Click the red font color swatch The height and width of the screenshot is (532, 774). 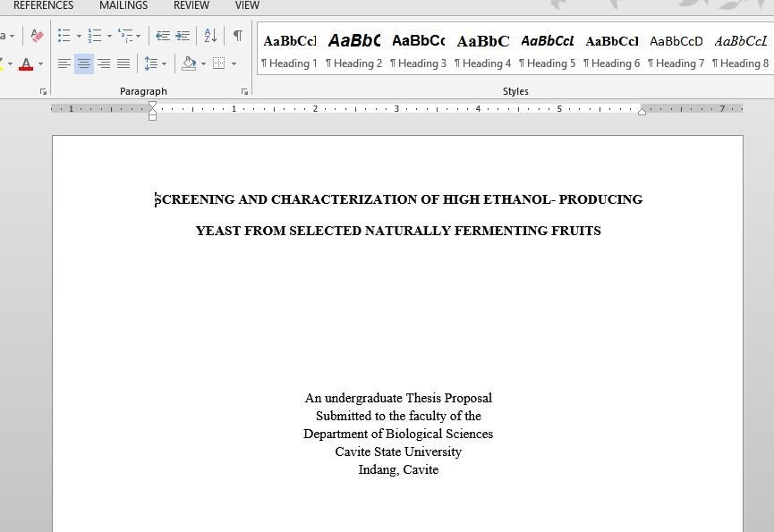pos(26,63)
